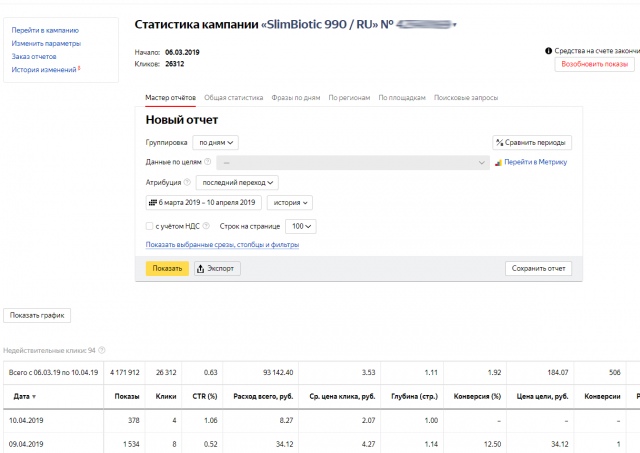Screen dimensions: 640x453
Task: Open the Заказ отчетов link
Action: coord(34,56)
